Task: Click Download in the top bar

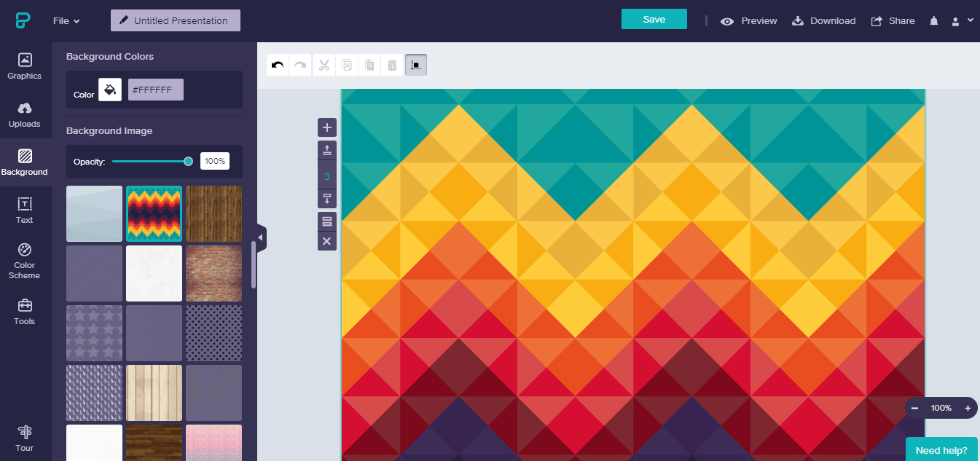Action: [824, 21]
